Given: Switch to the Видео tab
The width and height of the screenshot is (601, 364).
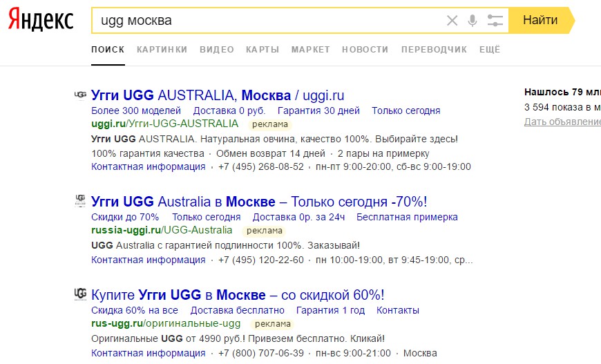Looking at the screenshot, I should tap(216, 50).
